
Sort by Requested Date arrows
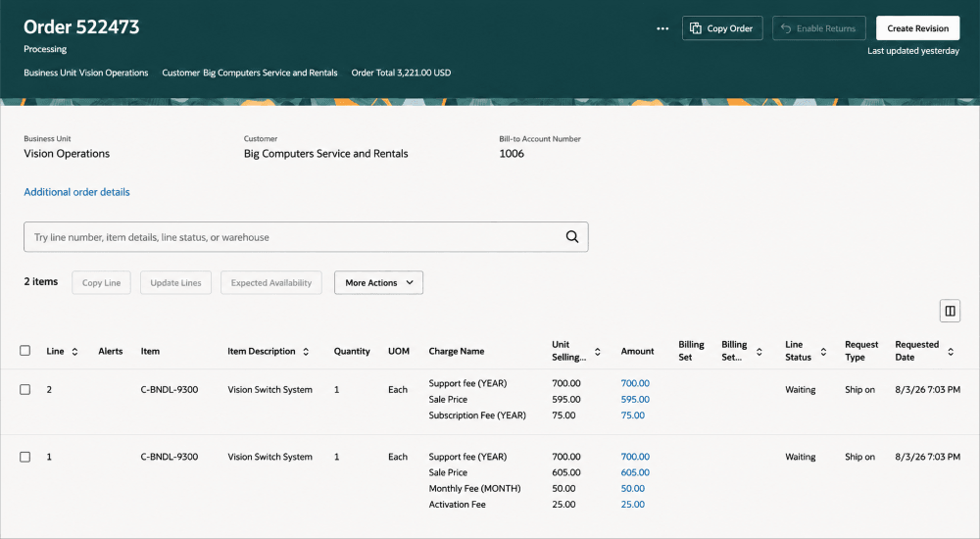(950, 352)
